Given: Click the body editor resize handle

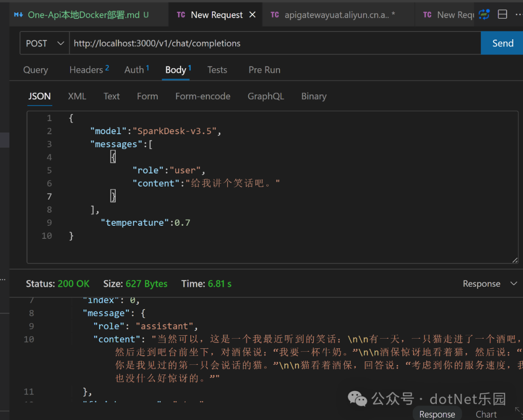Looking at the screenshot, I should (515, 260).
